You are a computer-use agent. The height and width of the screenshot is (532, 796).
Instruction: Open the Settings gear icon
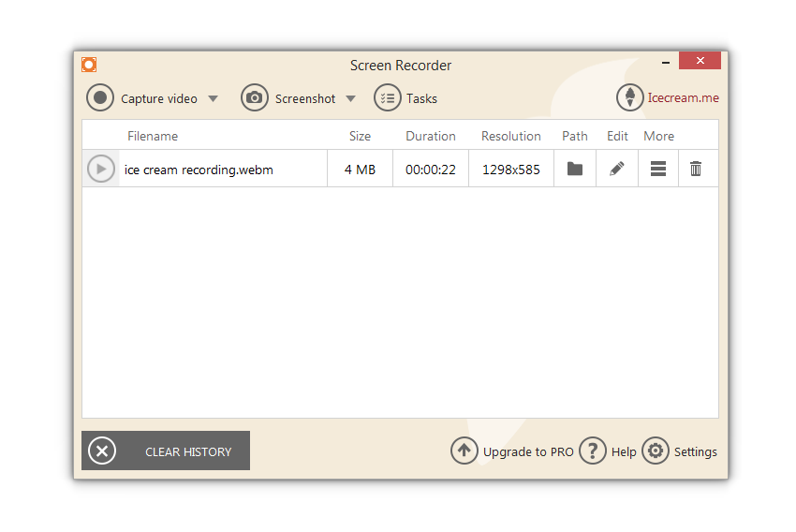[x=656, y=451]
